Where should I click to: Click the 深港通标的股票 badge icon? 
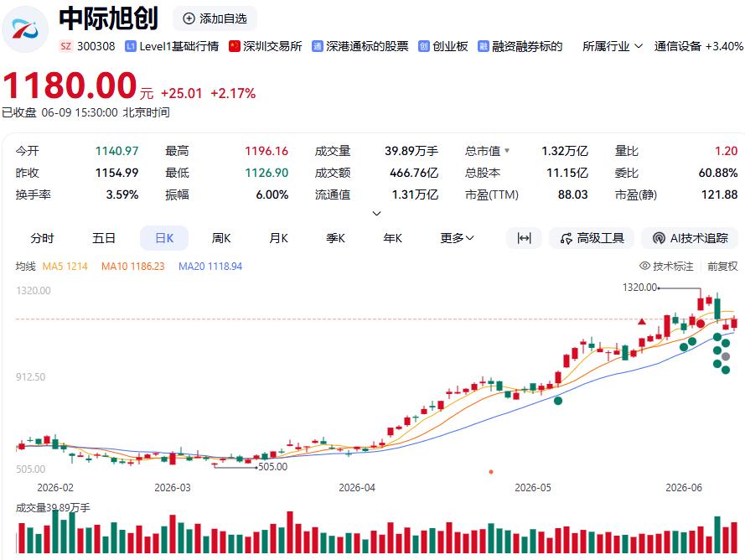pyautogui.click(x=318, y=46)
